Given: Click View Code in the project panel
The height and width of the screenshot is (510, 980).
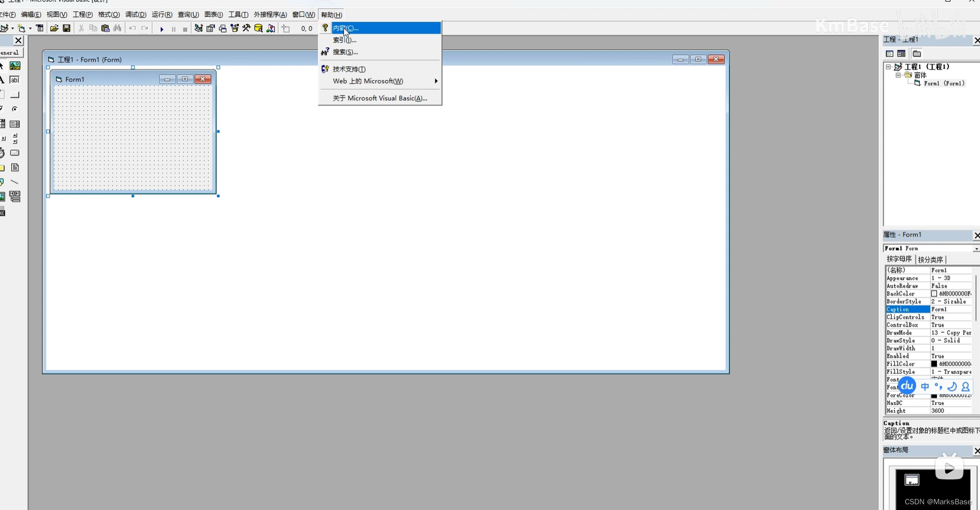Looking at the screenshot, I should pos(889,54).
